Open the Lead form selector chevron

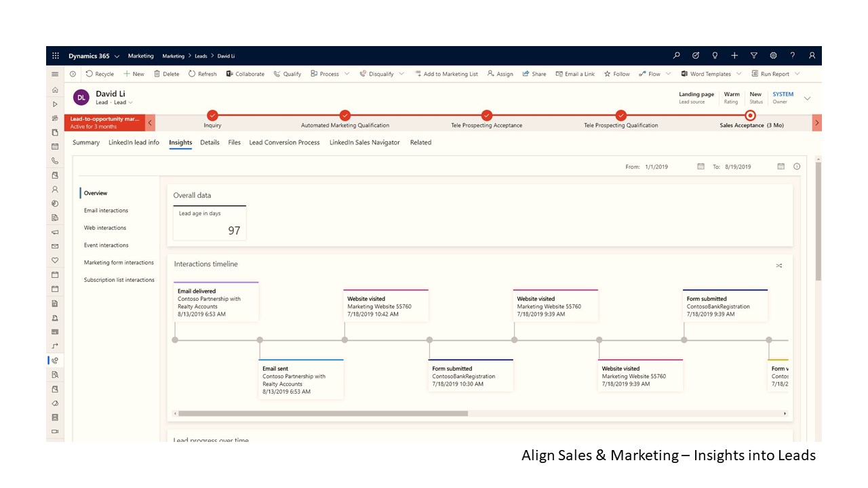131,102
